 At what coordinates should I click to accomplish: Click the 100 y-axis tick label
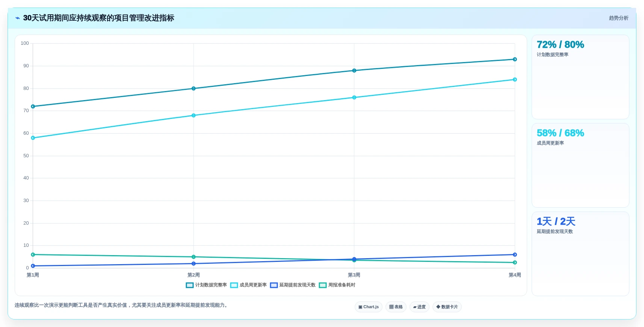25,44
